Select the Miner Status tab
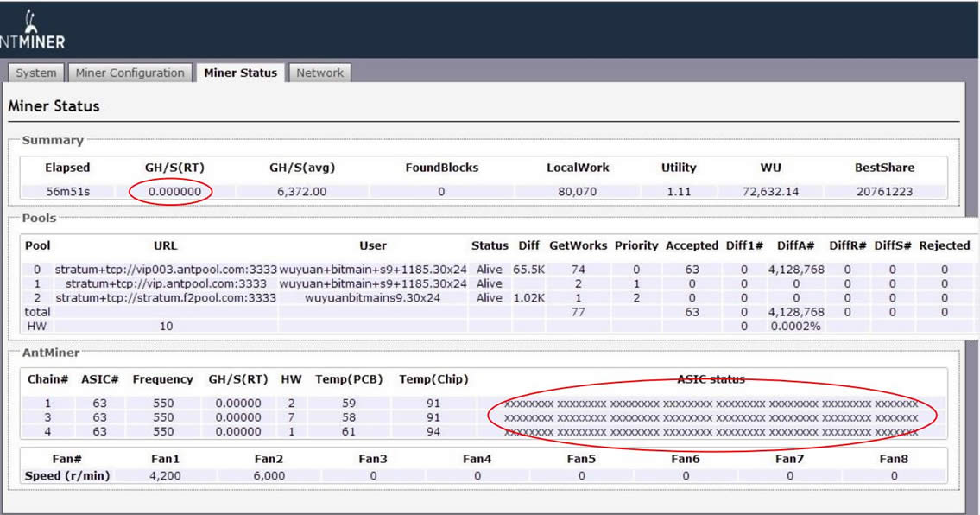The width and height of the screenshot is (980, 515). 240,73
